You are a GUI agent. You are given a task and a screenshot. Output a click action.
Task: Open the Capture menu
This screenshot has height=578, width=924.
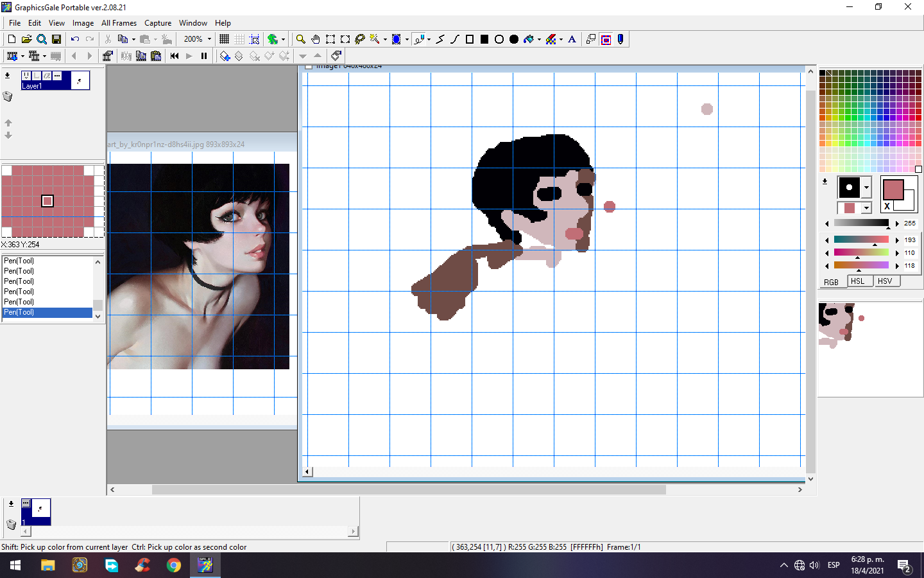158,23
